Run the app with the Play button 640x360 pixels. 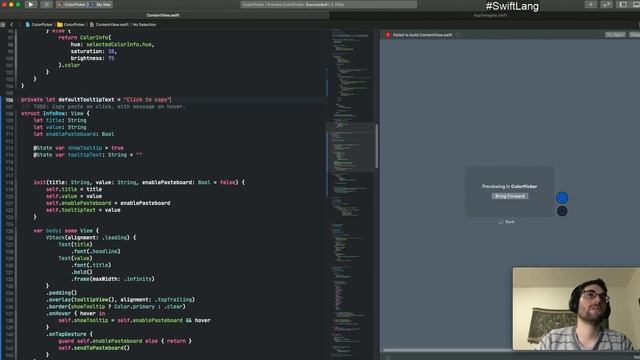pyautogui.click(x=31, y=4)
